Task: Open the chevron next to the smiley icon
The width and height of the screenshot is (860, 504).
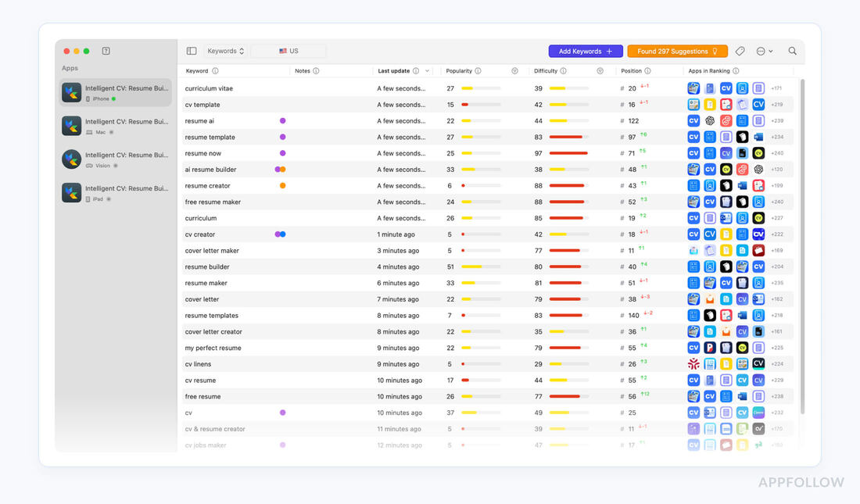Action: click(769, 51)
